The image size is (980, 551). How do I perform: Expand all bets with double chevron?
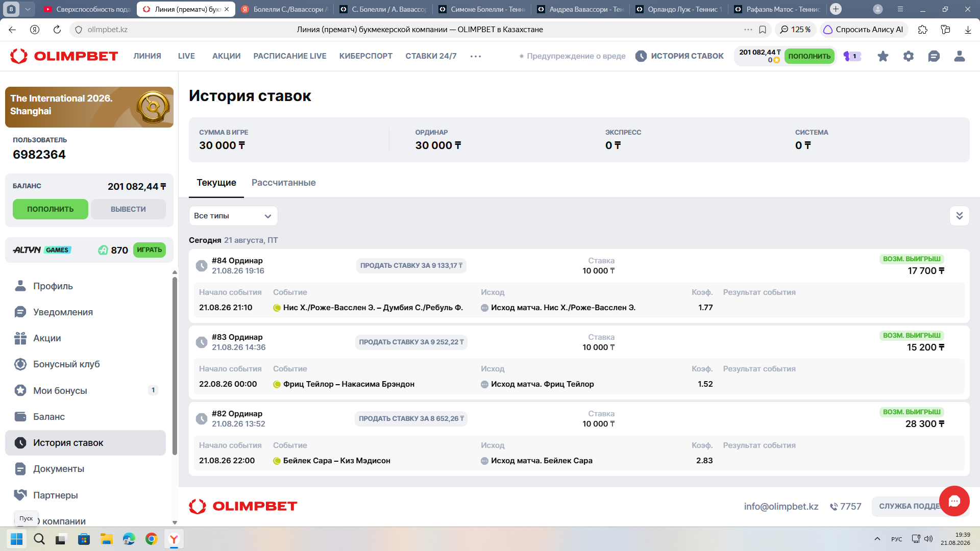960,216
